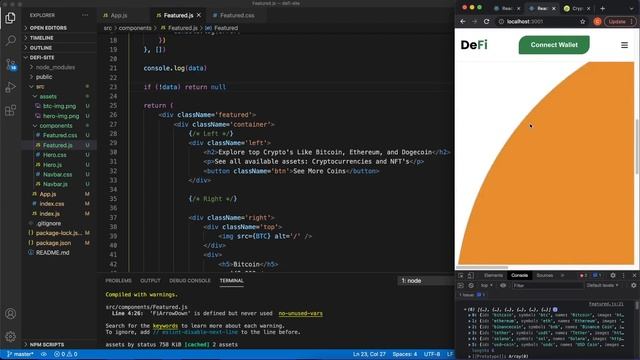
Task: Open the Accounts menu icon
Action: point(11,313)
